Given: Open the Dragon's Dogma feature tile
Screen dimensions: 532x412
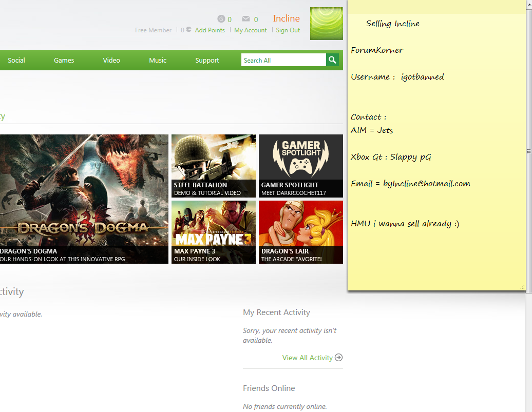Looking at the screenshot, I should 84,199.
